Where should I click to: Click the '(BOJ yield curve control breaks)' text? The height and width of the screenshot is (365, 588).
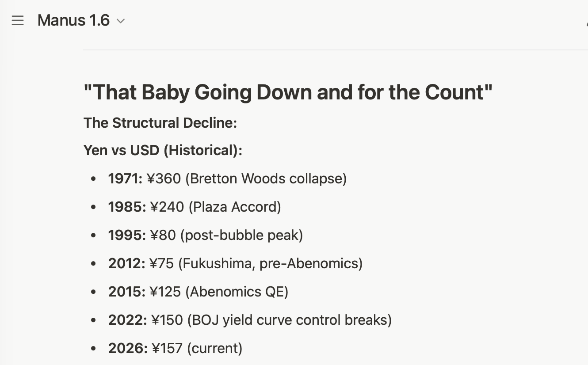click(289, 320)
